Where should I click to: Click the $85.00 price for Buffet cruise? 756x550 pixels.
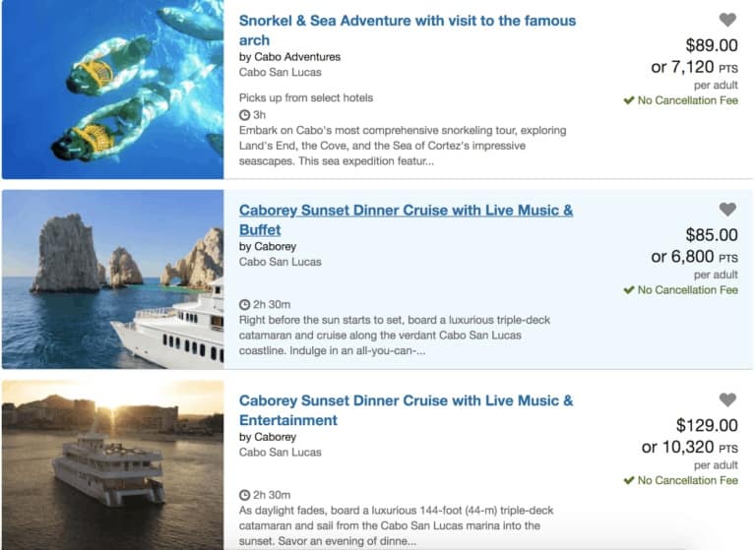(x=712, y=235)
